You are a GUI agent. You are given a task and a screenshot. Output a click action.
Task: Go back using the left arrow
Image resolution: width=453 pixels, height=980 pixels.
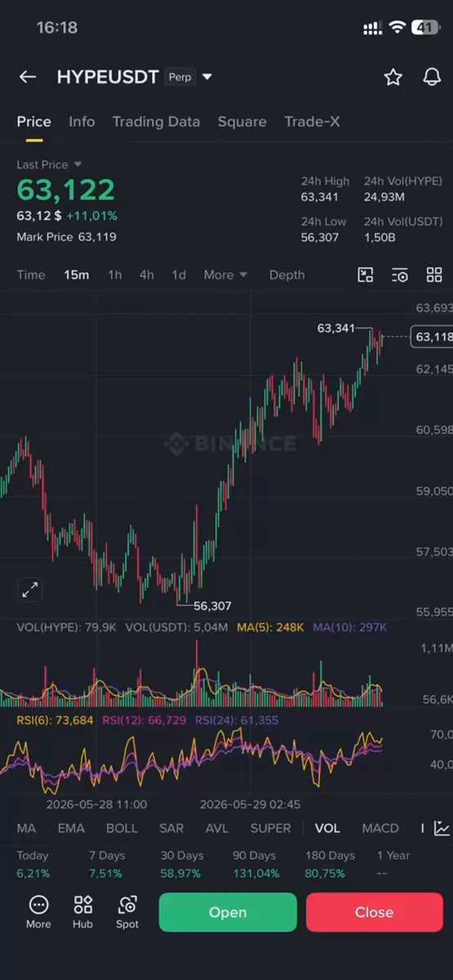click(x=28, y=77)
